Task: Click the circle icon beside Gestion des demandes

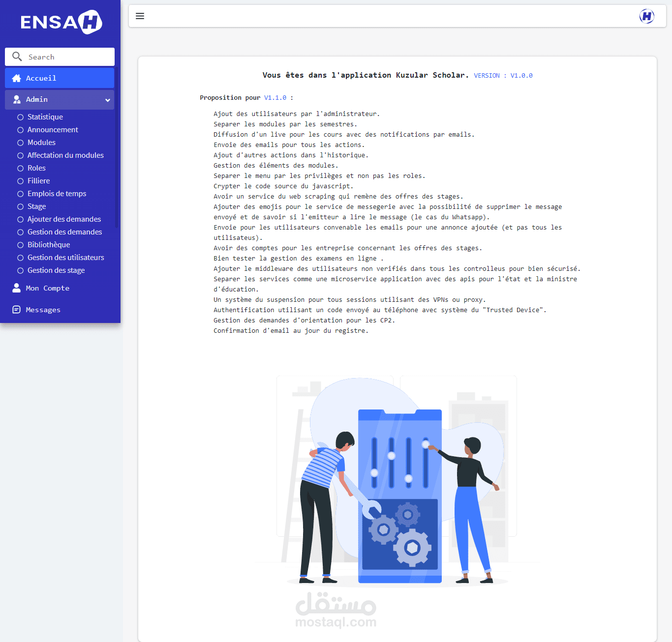Action: 20,232
